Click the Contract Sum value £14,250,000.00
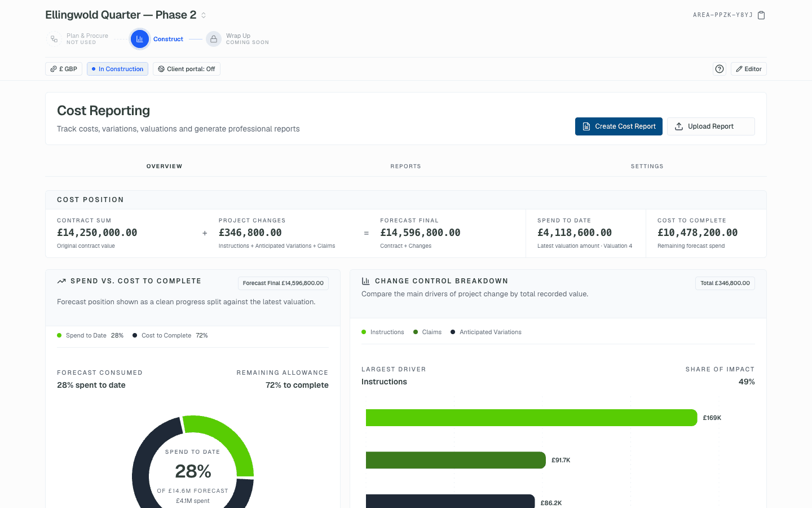The image size is (812, 508). click(x=97, y=233)
